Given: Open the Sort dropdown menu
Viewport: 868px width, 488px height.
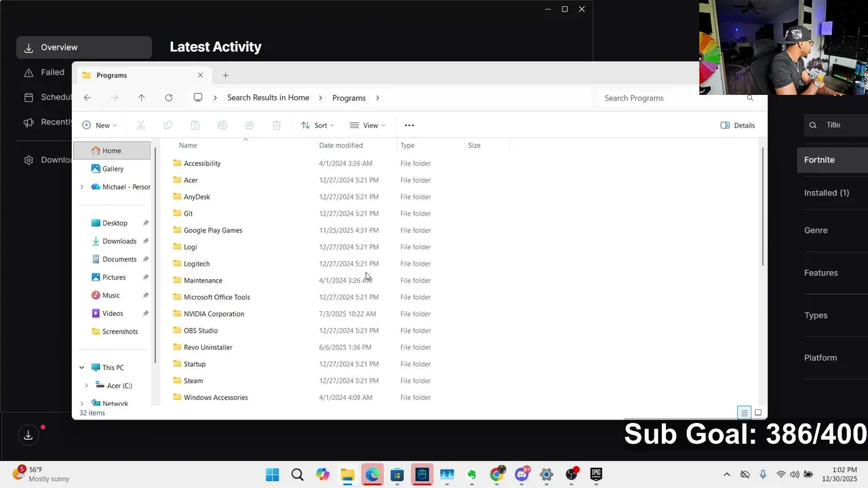Looking at the screenshot, I should tap(317, 125).
